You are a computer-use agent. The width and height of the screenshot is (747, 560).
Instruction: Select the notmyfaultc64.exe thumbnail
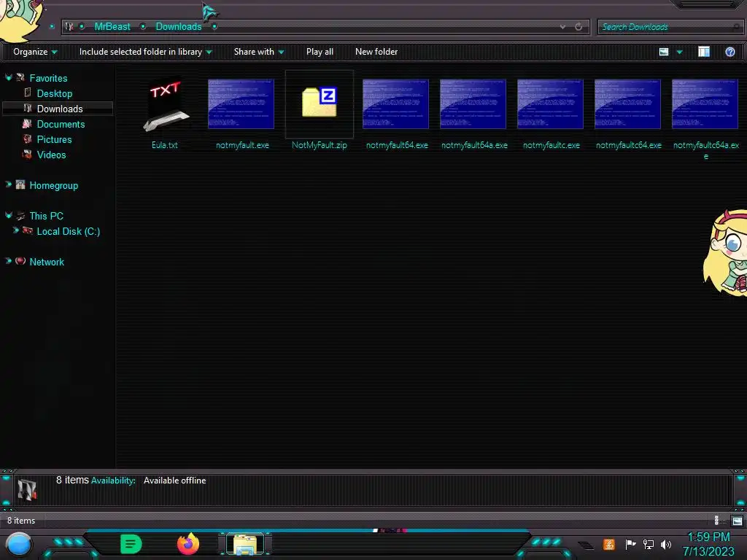627,104
